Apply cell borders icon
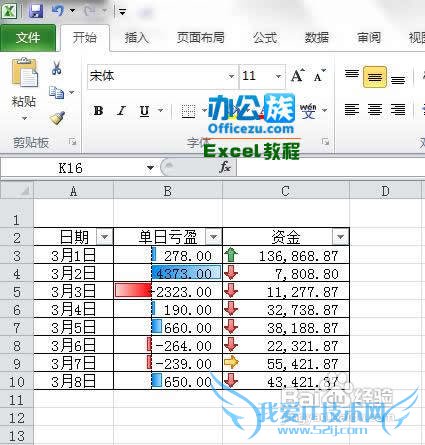 [x=188, y=111]
